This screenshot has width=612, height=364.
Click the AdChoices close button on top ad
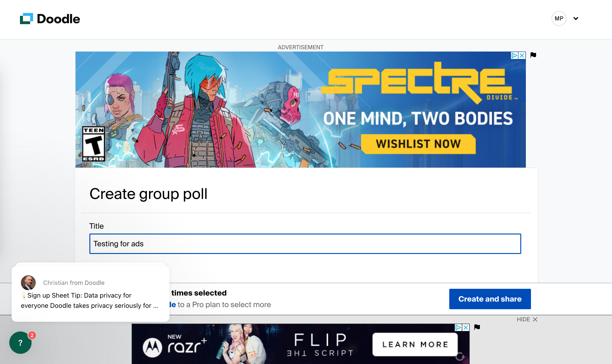tap(522, 55)
